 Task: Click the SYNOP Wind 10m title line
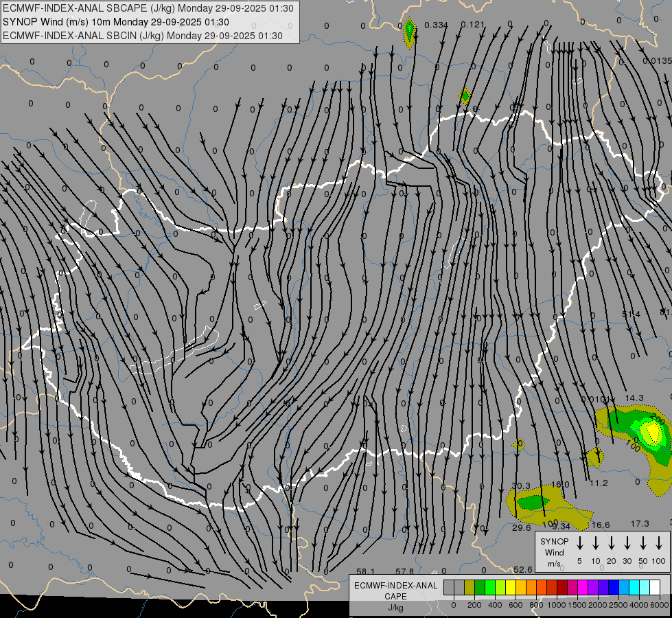click(116, 22)
